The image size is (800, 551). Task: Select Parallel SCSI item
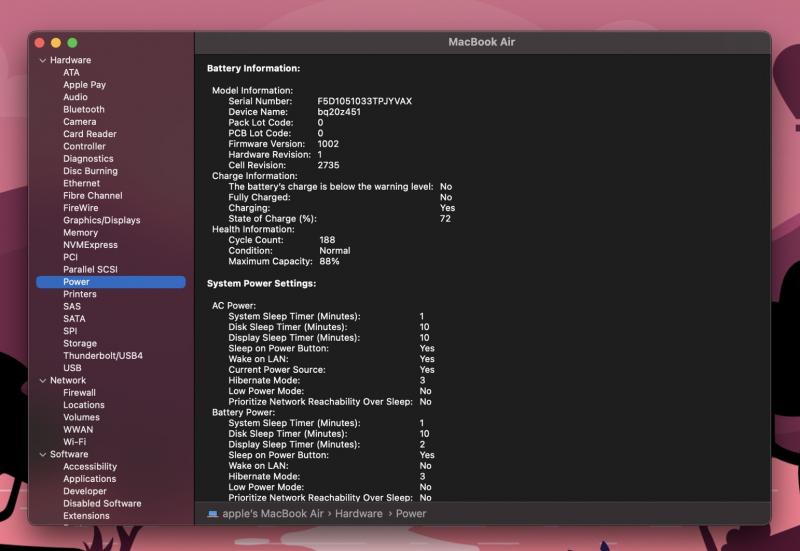[90, 269]
